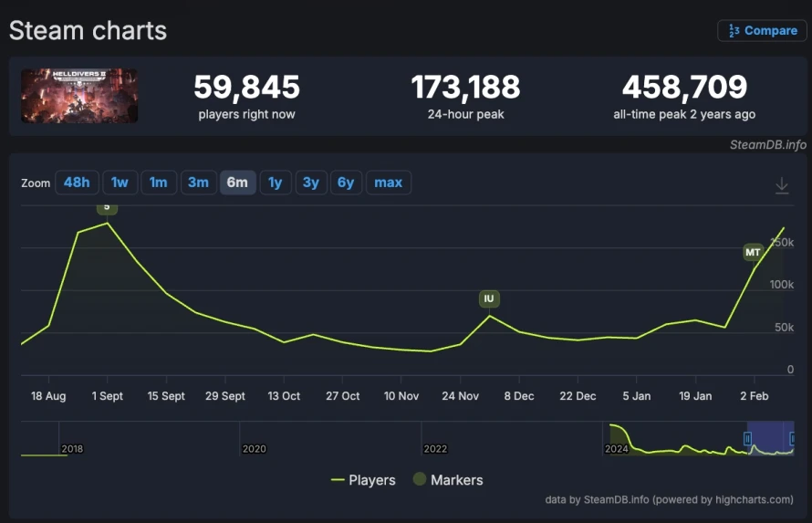Click the 100k y-axis label
Image resolution: width=812 pixels, height=523 pixels.
pyautogui.click(x=782, y=285)
